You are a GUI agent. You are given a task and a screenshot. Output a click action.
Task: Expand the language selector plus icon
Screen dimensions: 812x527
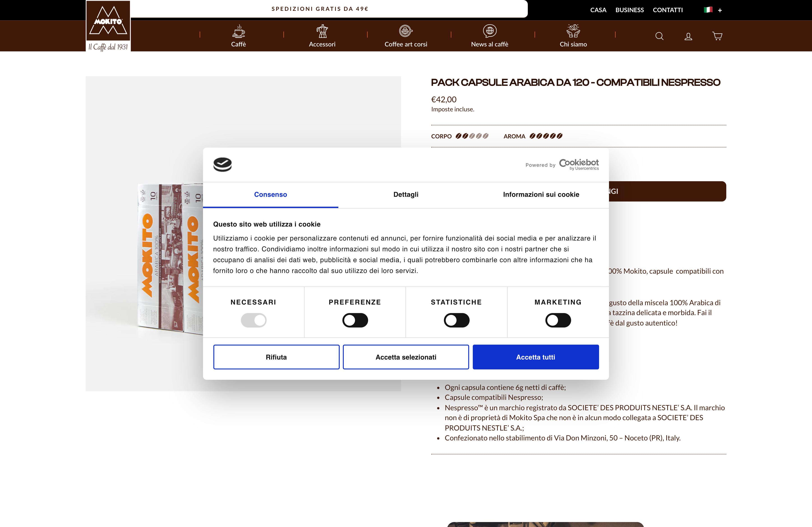[720, 10]
